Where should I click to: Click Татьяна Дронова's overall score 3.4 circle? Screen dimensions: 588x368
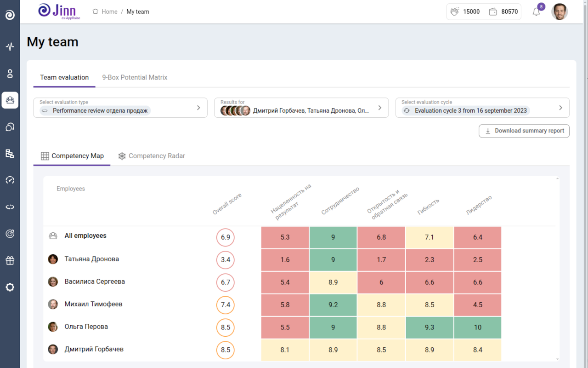225,260
